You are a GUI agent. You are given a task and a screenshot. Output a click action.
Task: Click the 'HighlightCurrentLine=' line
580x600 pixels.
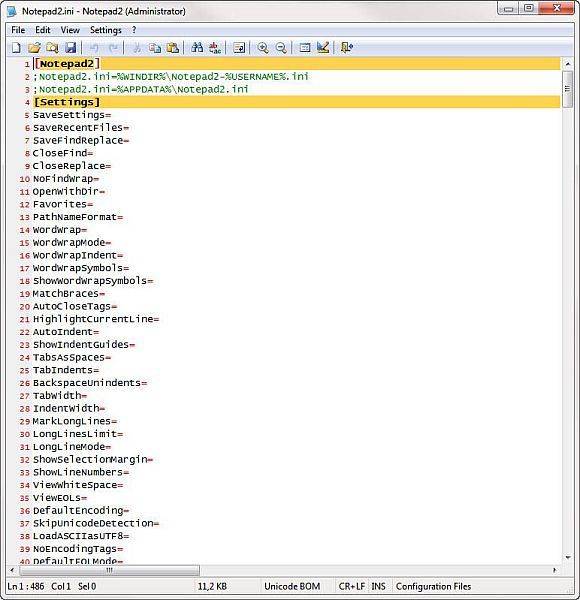[96, 319]
